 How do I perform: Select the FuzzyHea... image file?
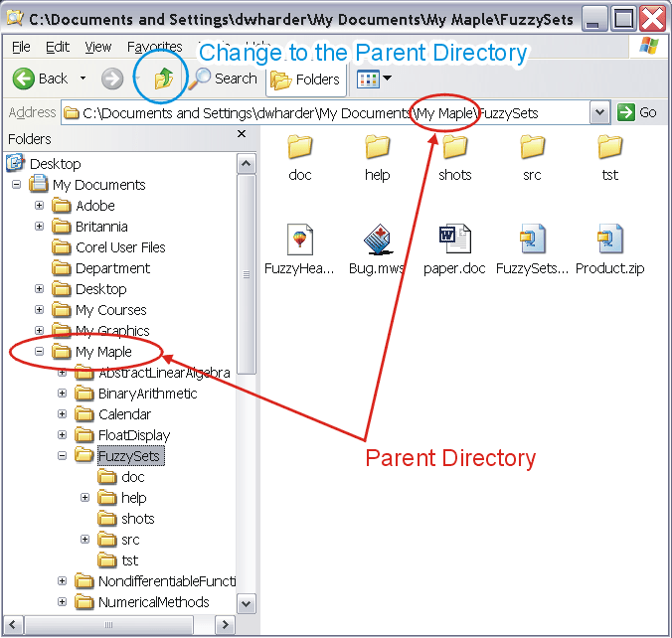[x=299, y=249]
